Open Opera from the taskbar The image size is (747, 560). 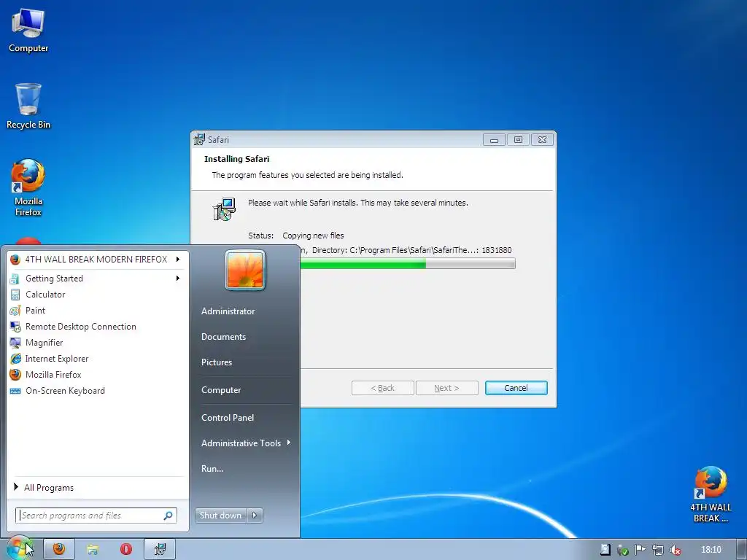click(x=125, y=549)
